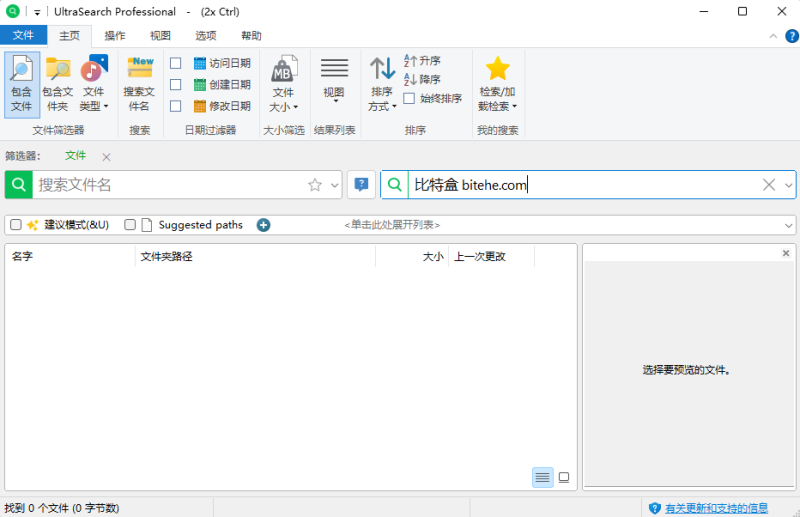Open the 文件 ribbon tab
Screen dimensions: 800x517
23,35
